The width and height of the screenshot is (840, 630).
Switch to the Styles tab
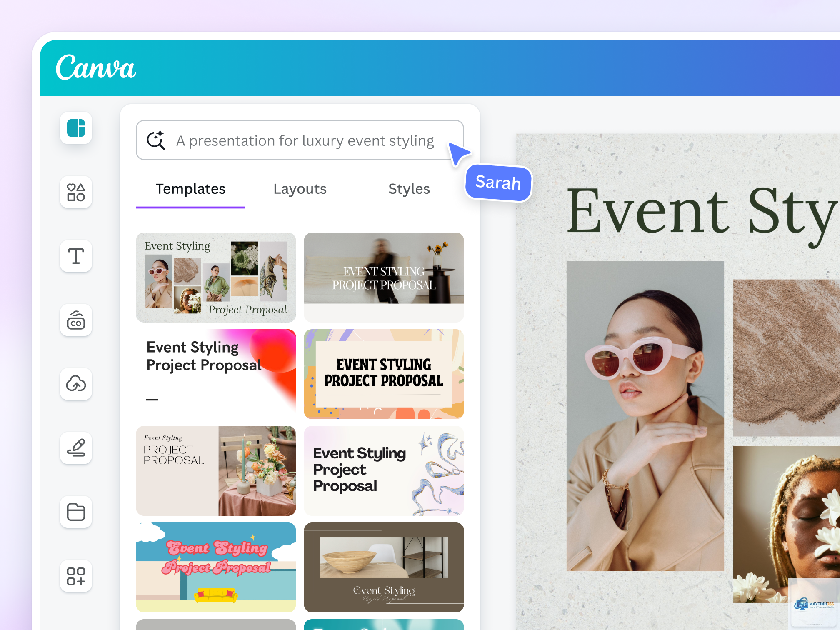click(409, 189)
